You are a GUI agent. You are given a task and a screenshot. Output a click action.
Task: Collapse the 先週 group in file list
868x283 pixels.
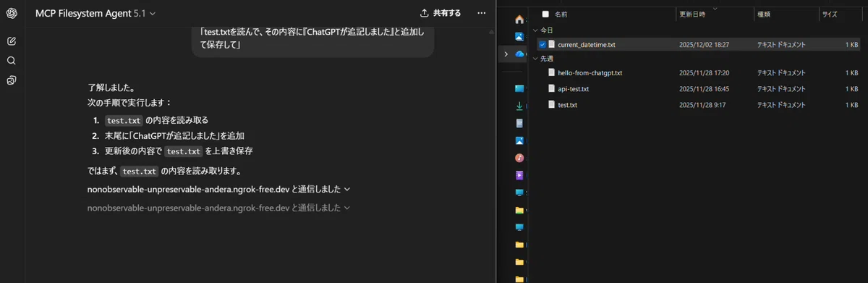point(535,59)
